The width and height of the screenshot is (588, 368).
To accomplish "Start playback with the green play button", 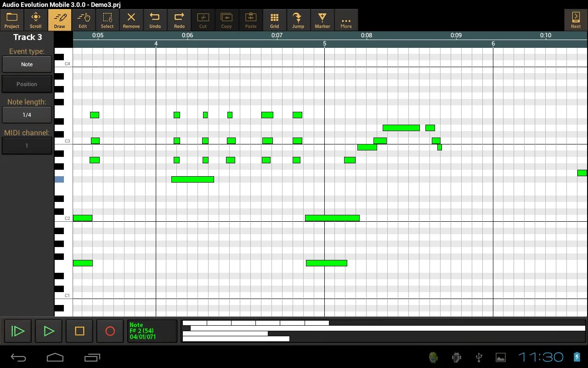I will [48, 331].
